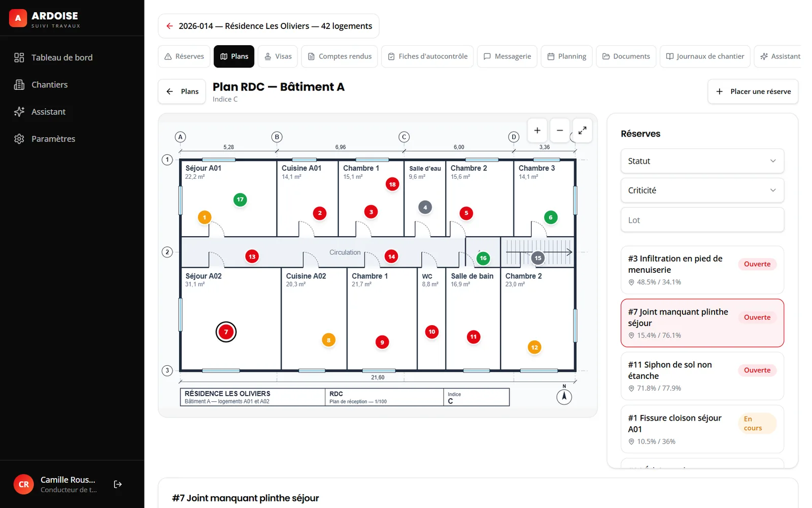Screen dimensions: 812x508
Task: Open the Réserves tab
Action: pos(184,56)
